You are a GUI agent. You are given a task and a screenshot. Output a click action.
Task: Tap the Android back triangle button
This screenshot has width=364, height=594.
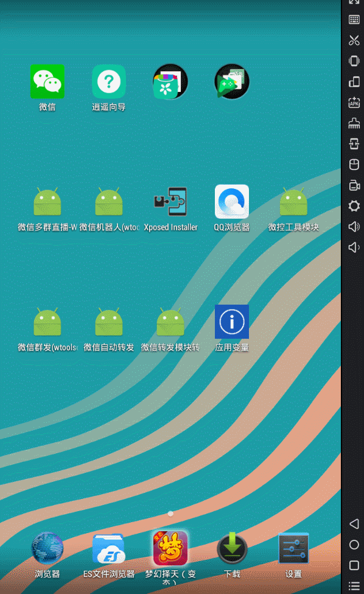[354, 524]
